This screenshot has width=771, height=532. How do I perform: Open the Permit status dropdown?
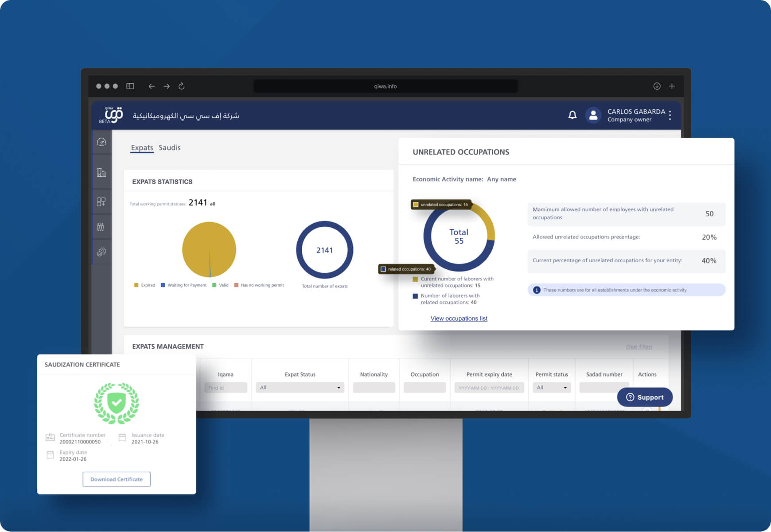(552, 388)
